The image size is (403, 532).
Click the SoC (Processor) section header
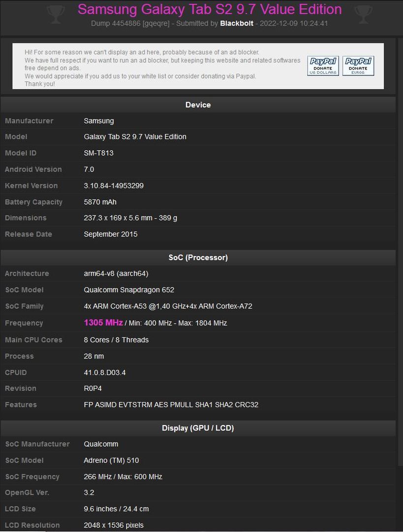198,258
